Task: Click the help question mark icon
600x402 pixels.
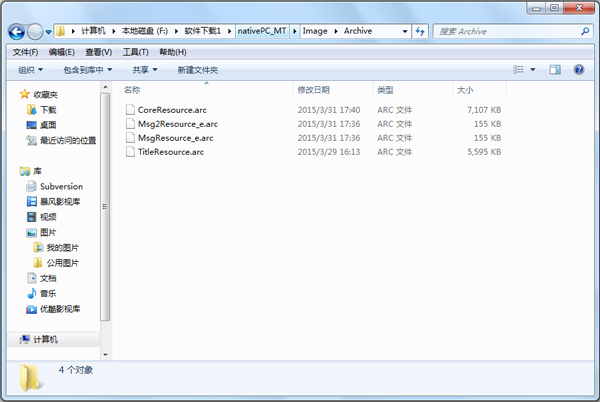Action: tap(581, 70)
